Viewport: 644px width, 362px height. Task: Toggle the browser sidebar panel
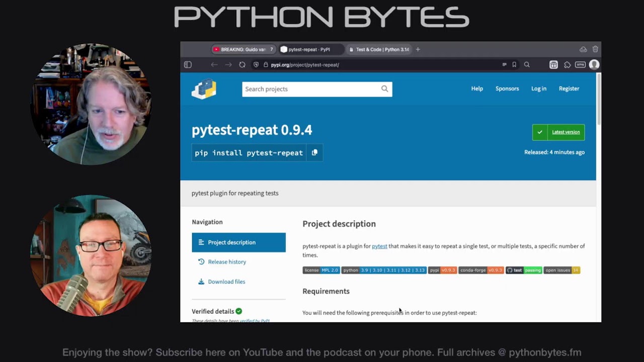[188, 65]
